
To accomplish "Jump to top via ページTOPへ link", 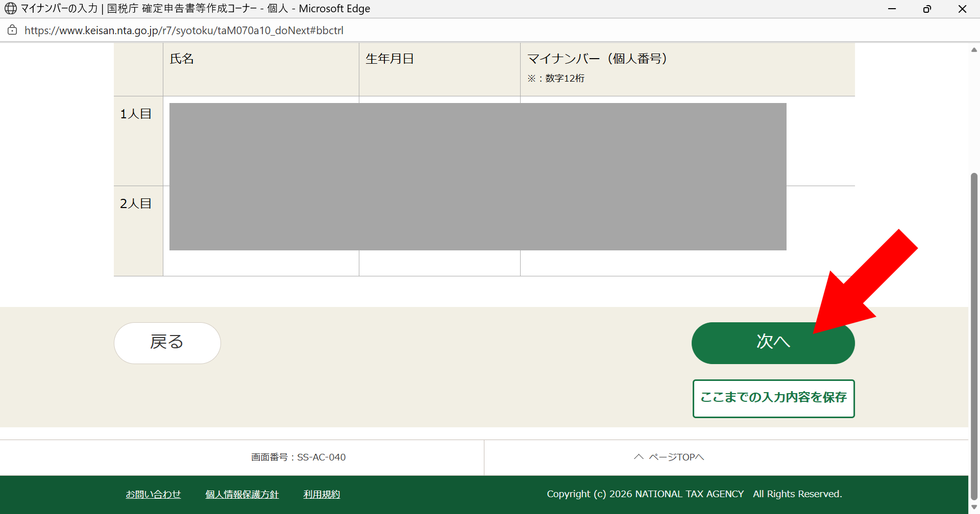I will pos(676,457).
